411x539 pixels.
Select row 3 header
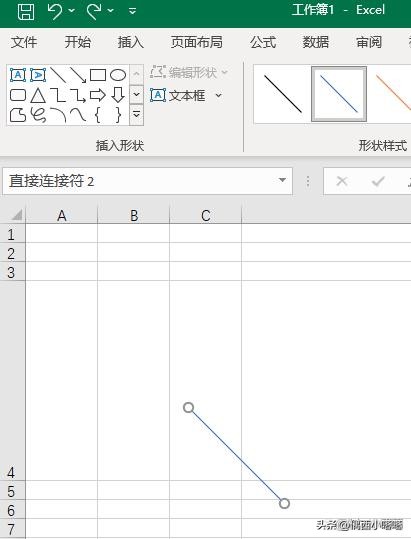pyautogui.click(x=12, y=272)
